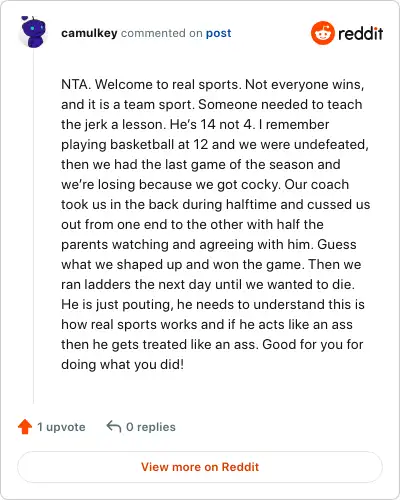This screenshot has width=400, height=500.
Task: Click the '0 replies' label
Action: point(151,427)
